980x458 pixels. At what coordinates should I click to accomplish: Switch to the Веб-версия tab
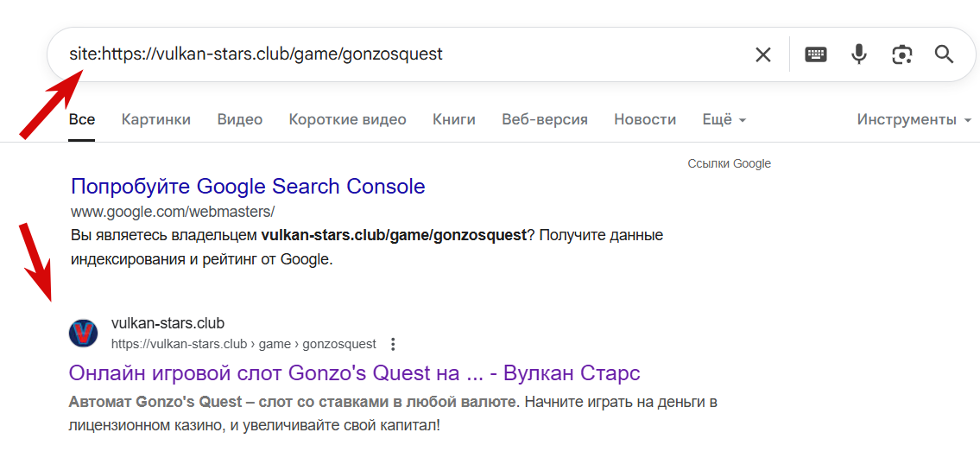tap(544, 119)
